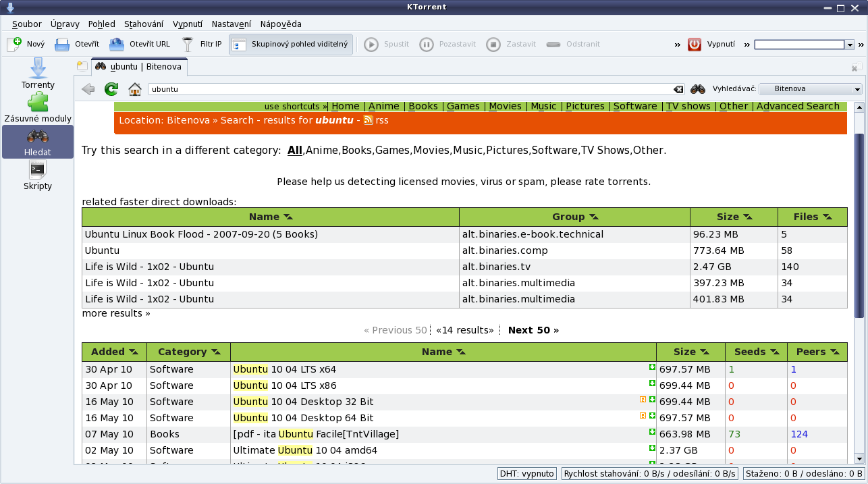
Task: Go back with the browser arrow
Action: [88, 89]
